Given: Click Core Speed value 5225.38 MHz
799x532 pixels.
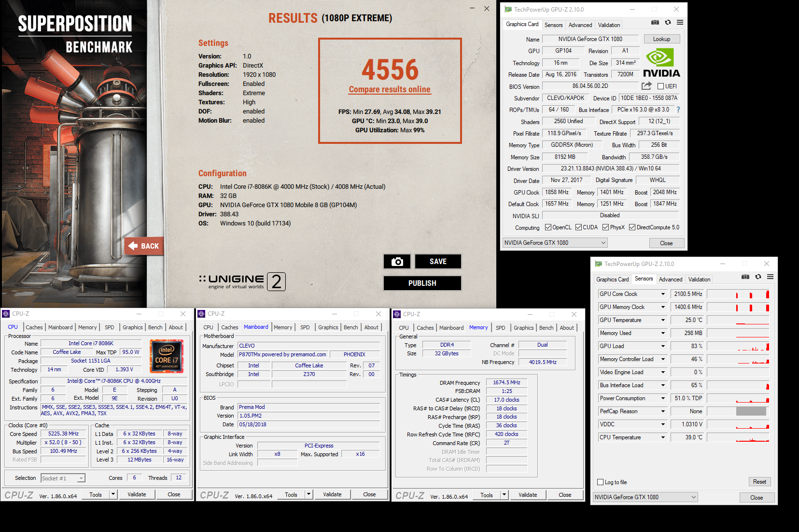Looking at the screenshot, I should [x=63, y=434].
